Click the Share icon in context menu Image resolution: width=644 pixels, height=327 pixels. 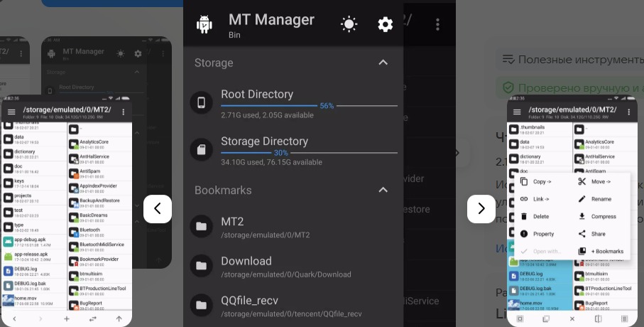(582, 234)
